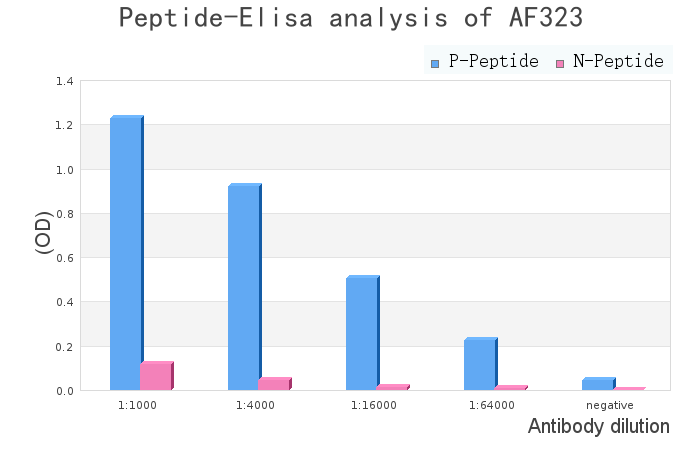Click the chart title mentioning AF323

(350, 18)
